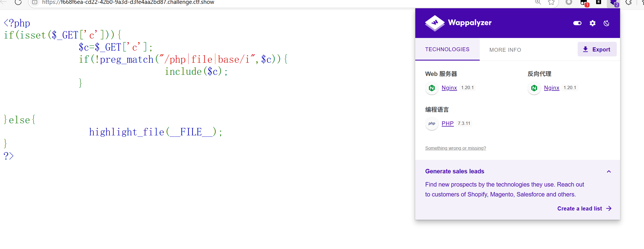Click the PHP logo icon
This screenshot has height=249, width=644.
(x=432, y=124)
